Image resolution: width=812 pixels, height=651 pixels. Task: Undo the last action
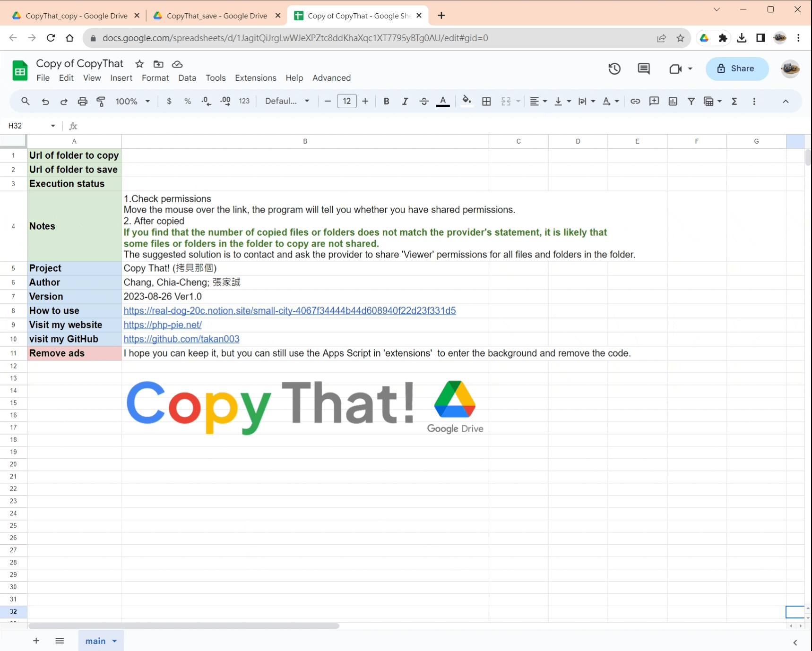[45, 101]
